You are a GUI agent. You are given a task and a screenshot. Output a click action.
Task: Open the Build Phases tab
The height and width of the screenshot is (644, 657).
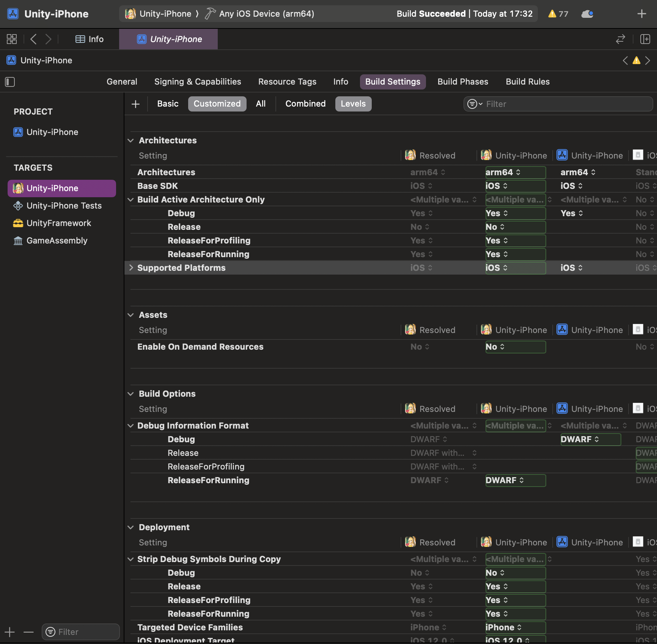(462, 82)
